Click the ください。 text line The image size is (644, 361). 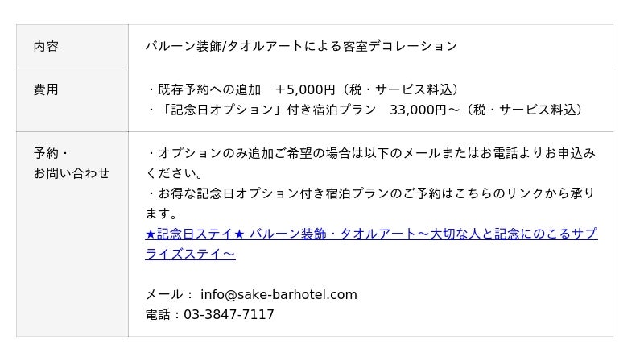[175, 173]
